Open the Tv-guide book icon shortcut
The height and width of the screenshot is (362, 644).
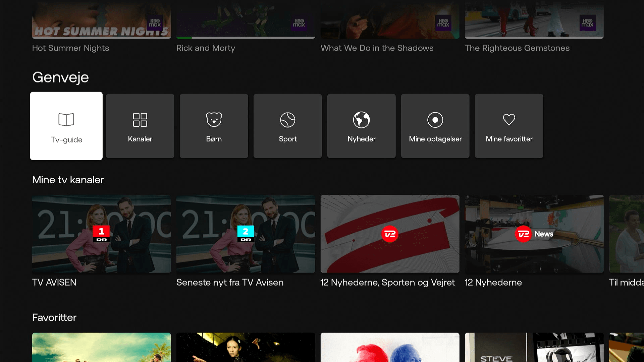pyautogui.click(x=66, y=120)
